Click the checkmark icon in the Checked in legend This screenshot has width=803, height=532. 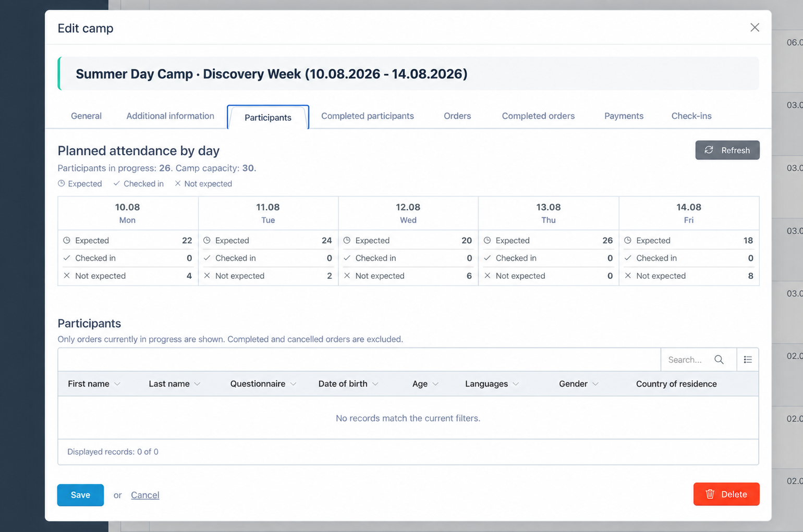coord(117,183)
